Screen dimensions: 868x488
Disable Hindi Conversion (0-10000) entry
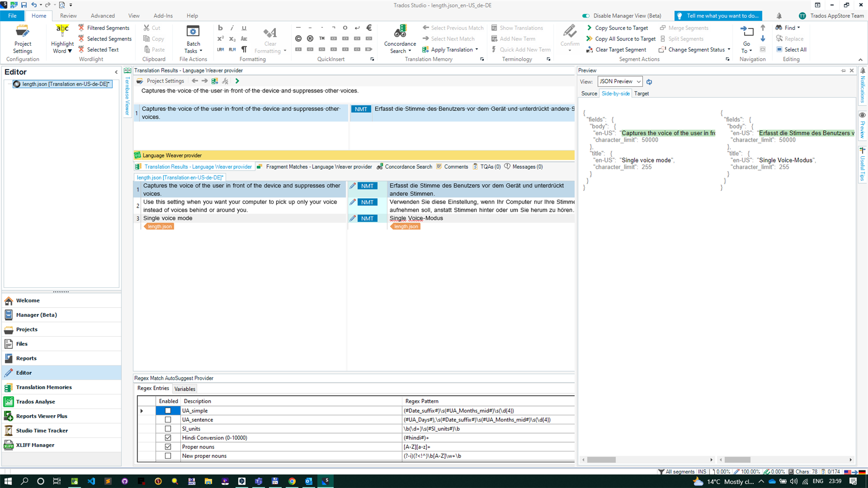click(168, 438)
